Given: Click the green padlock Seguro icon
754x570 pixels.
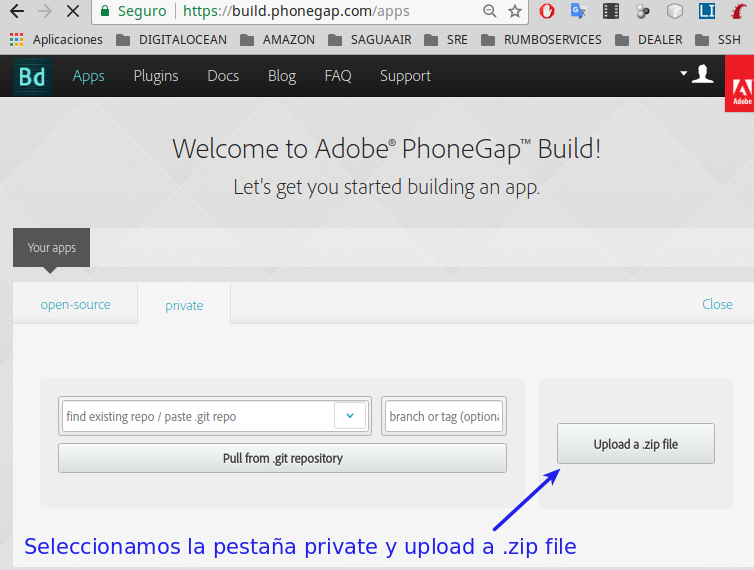Looking at the screenshot, I should click(x=105, y=11).
